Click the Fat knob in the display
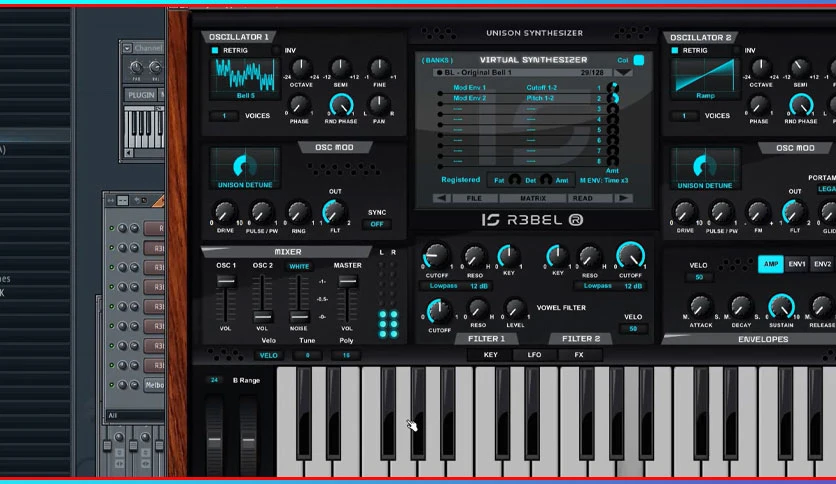 [515, 180]
